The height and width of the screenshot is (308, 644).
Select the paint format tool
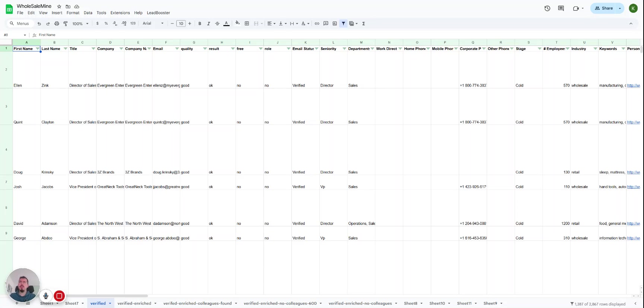point(66,23)
